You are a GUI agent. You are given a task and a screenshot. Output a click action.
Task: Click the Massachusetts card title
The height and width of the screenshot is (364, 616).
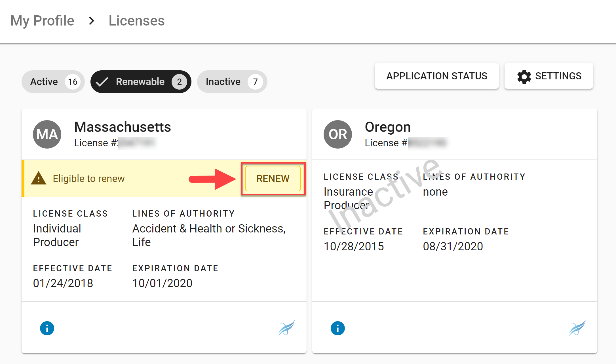(x=123, y=127)
